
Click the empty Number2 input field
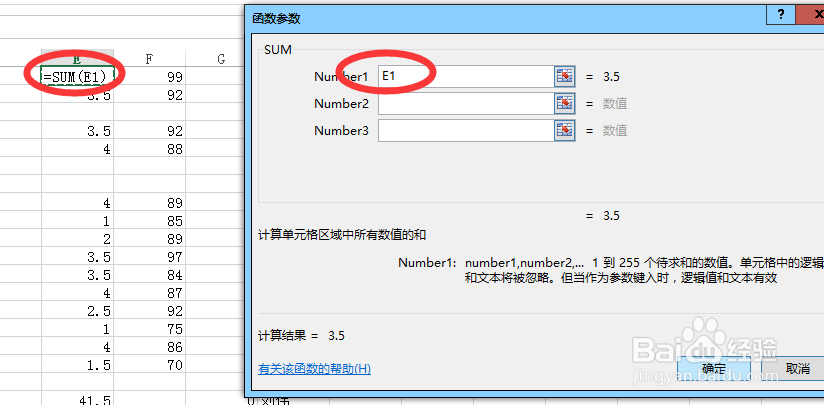466,103
